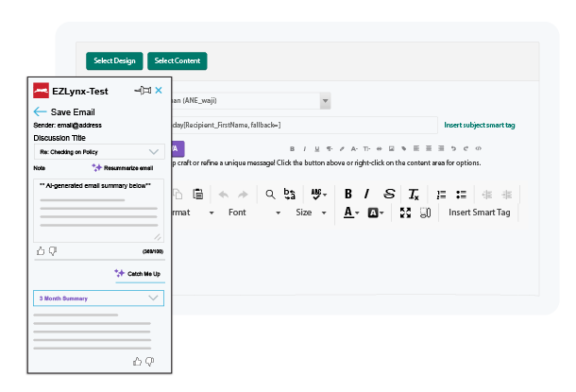
Task: Click the Copy icon in the editor toolbar
Action: (178, 194)
